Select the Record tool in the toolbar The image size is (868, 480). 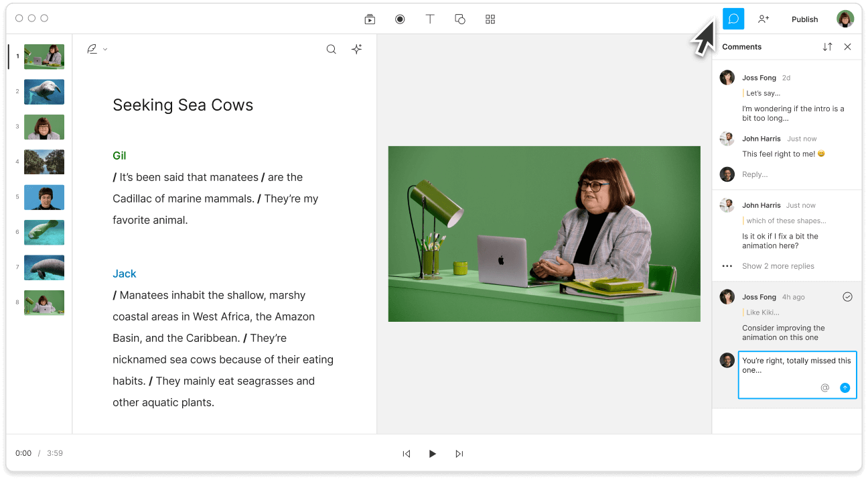pyautogui.click(x=400, y=19)
